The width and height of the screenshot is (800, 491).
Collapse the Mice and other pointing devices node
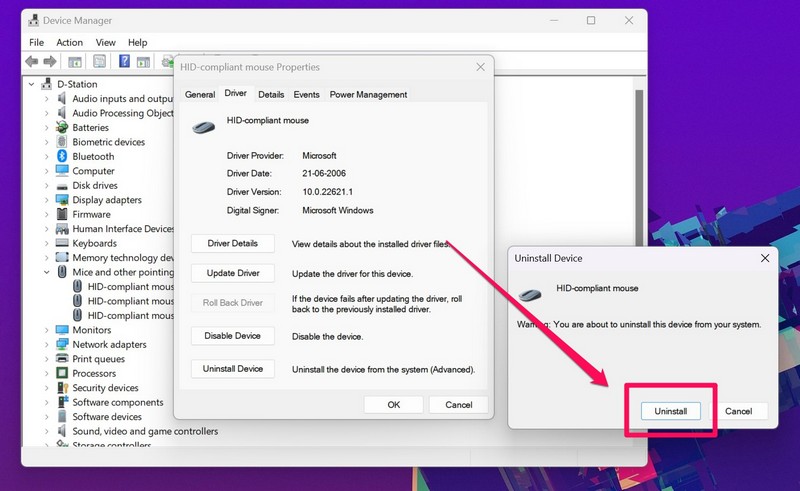click(46, 272)
